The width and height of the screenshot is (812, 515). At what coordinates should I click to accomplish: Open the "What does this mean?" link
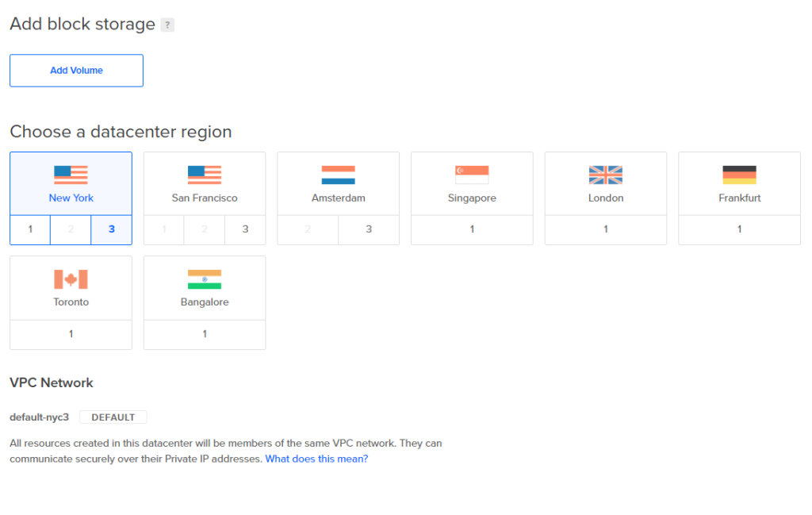[316, 459]
